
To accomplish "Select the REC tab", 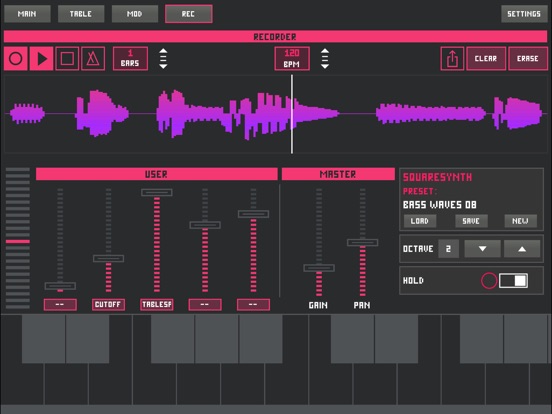I will point(189,14).
